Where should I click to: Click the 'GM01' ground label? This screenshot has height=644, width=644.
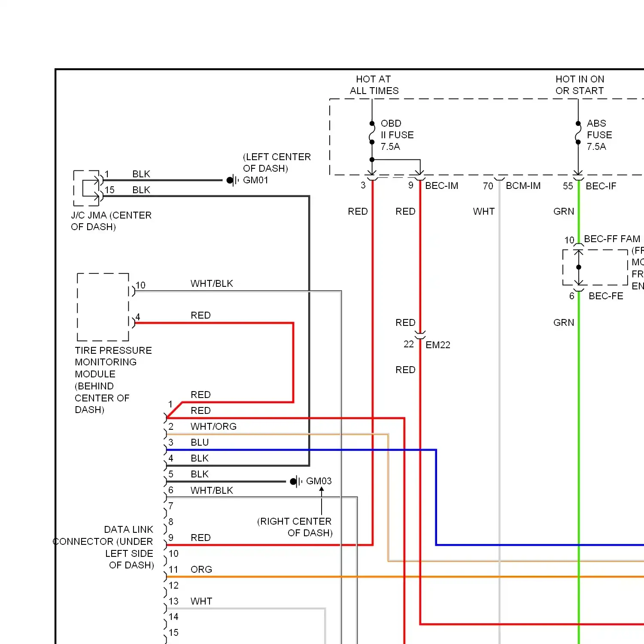(x=255, y=180)
